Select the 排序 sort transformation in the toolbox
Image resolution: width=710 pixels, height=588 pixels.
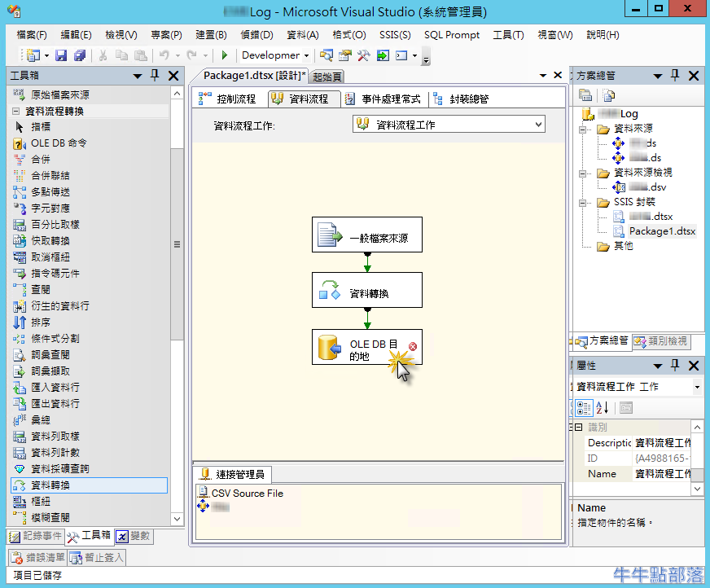pyautogui.click(x=40, y=322)
